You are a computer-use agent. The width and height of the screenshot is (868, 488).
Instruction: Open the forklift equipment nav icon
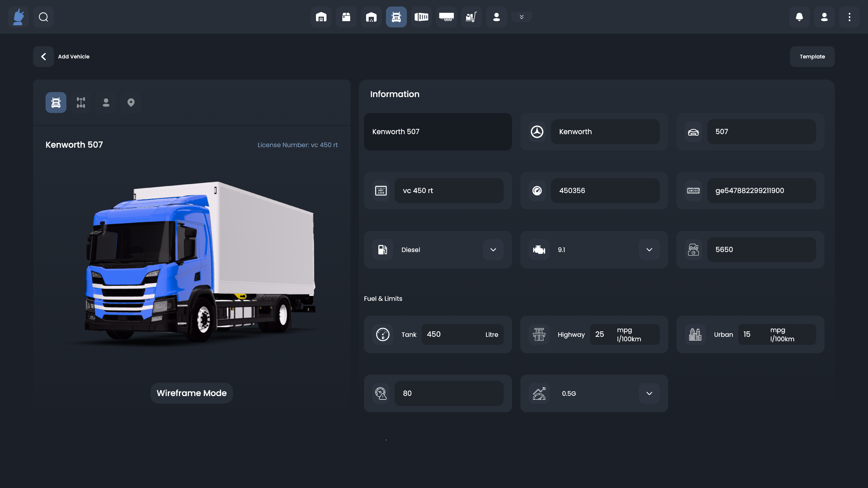pyautogui.click(x=471, y=17)
